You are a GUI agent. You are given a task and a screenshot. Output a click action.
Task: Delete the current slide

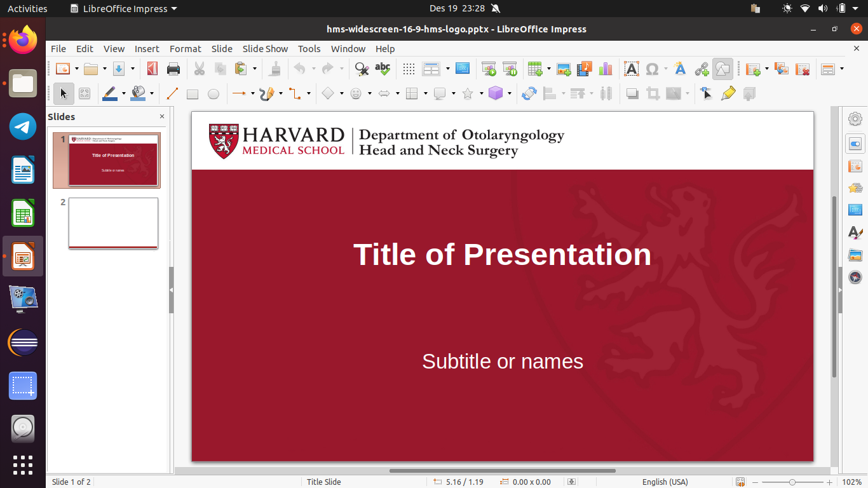pyautogui.click(x=803, y=69)
